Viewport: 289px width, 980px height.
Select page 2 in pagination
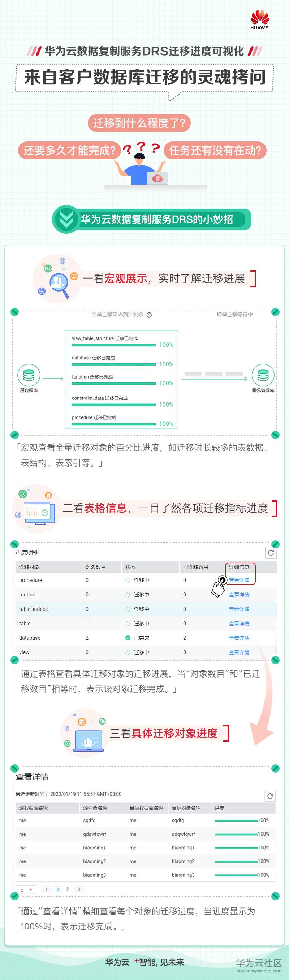pos(68,889)
